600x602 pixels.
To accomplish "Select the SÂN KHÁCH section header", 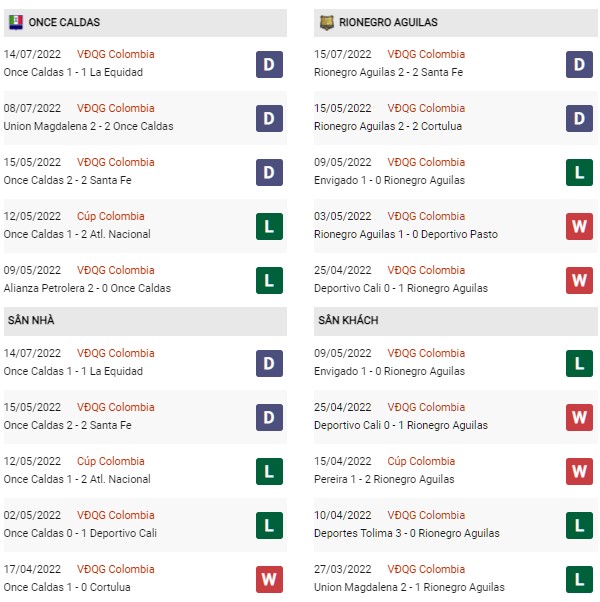I will tap(348, 320).
